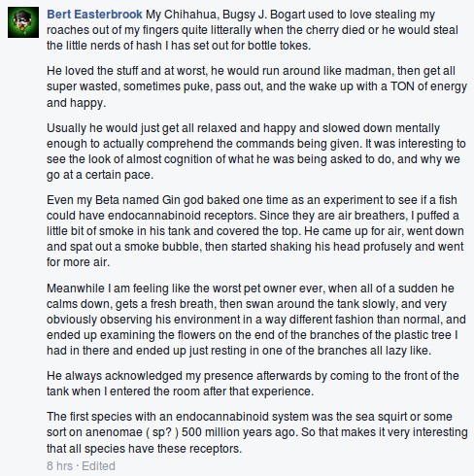Click the phrase "go at a certain pace"
474x476 pixels.
click(x=100, y=175)
